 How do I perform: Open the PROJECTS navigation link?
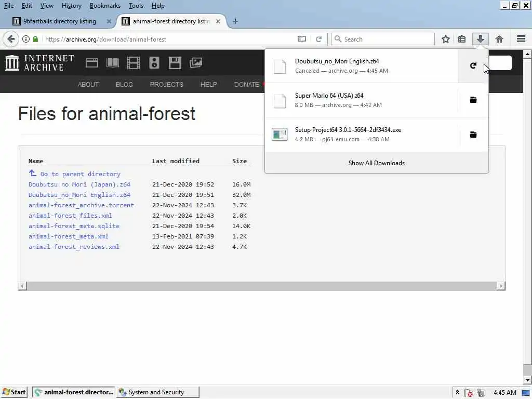click(x=167, y=85)
